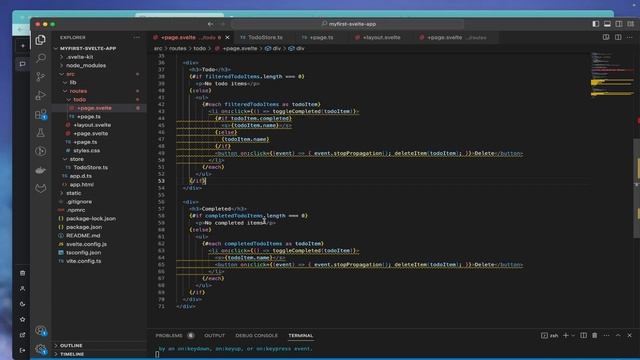Open the Testing flask view
The image size is (640, 360).
40,133
